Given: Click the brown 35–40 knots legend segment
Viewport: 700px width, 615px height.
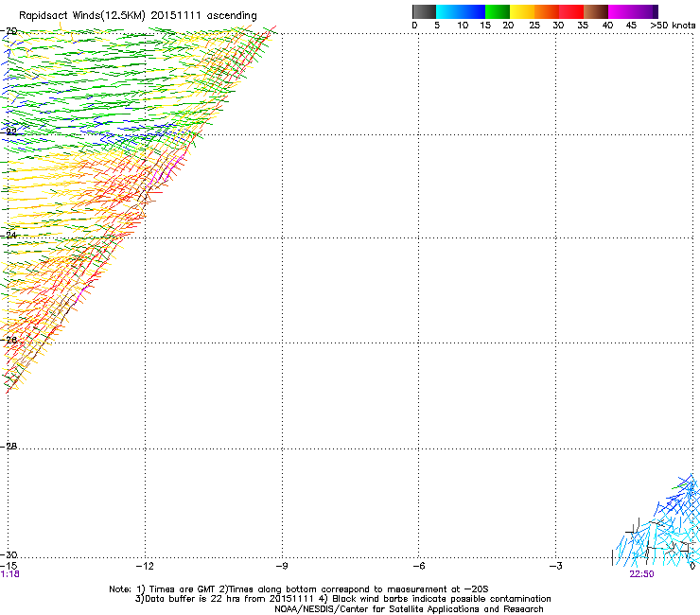Looking at the screenshot, I should click(x=596, y=11).
